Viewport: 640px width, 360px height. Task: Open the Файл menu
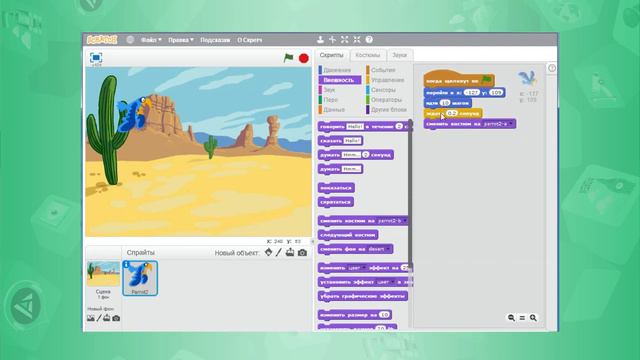pos(151,40)
